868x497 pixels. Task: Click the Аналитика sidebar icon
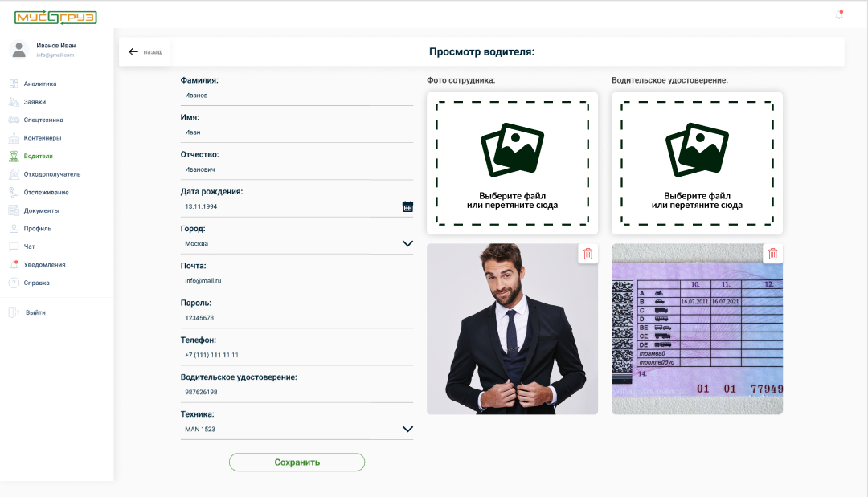pyautogui.click(x=14, y=84)
